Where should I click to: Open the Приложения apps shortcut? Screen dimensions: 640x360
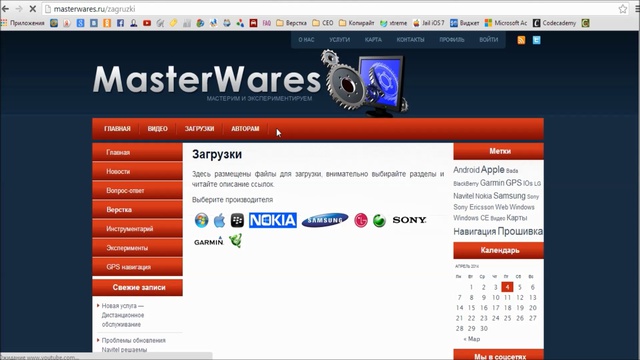pyautogui.click(x=23, y=23)
